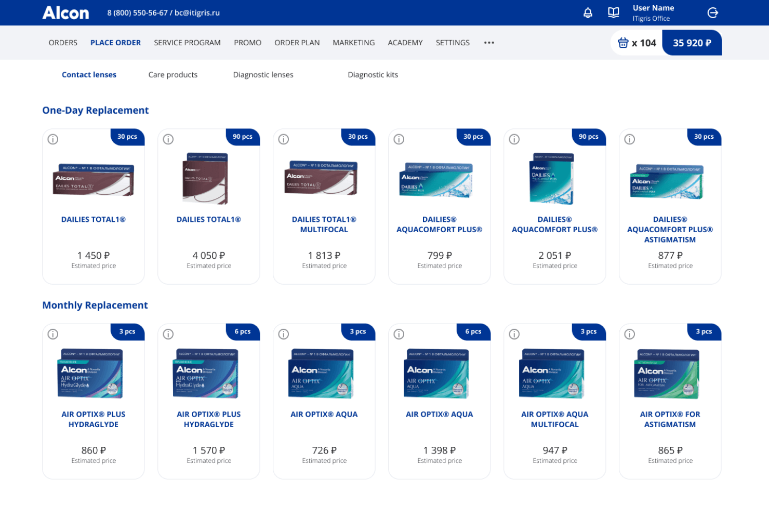Open ORDER PLAN section
769x532 pixels.
(297, 43)
